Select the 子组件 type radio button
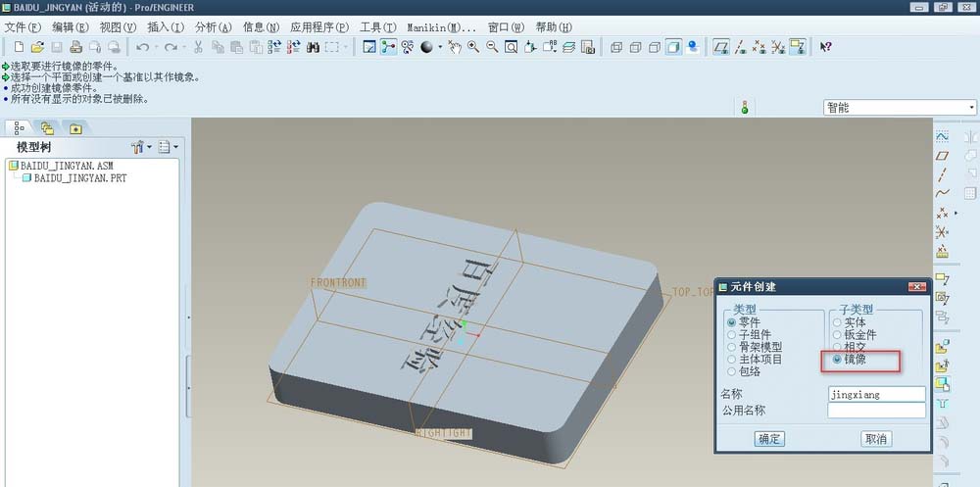Image resolution: width=980 pixels, height=487 pixels. pos(731,334)
